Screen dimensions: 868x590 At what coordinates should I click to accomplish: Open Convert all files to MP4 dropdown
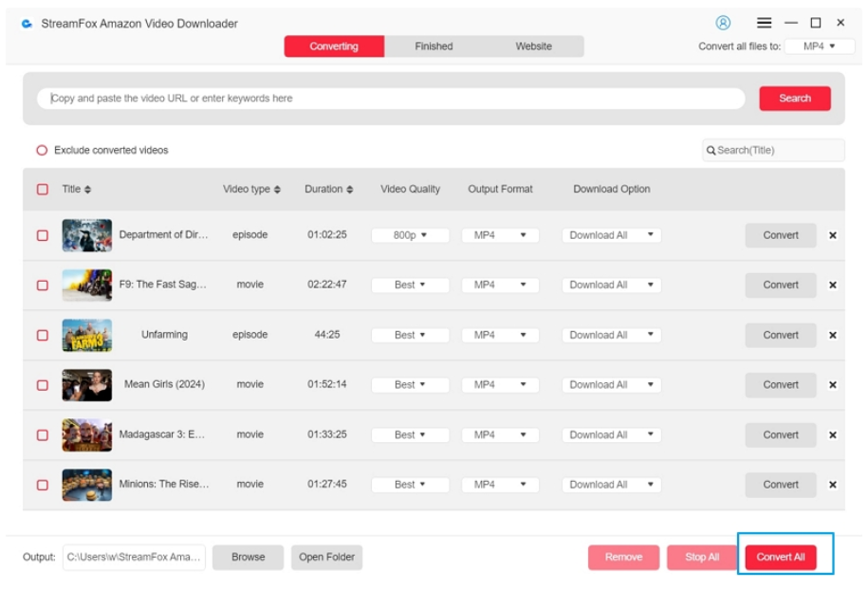click(x=820, y=46)
